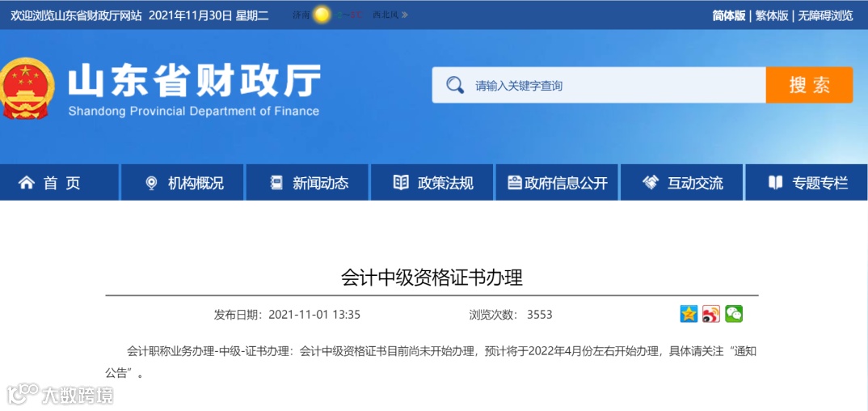
Task: Switch to 繁体版 language version
Action: [x=772, y=15]
